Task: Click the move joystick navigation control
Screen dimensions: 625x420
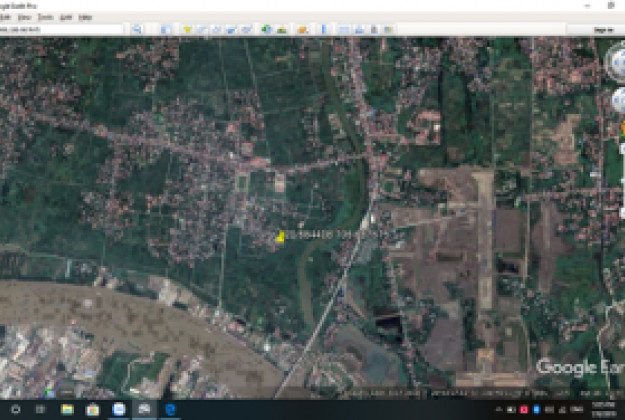Action: tap(618, 100)
